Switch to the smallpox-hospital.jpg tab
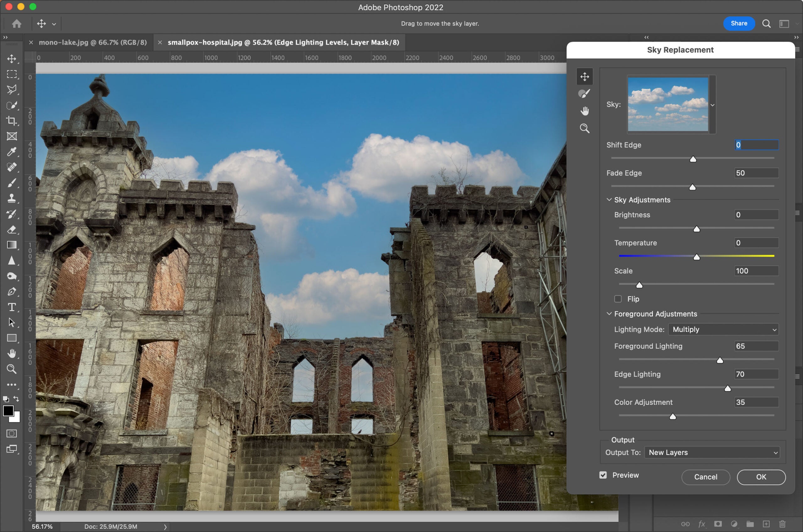Screen dimensions: 803x532 coord(283,42)
